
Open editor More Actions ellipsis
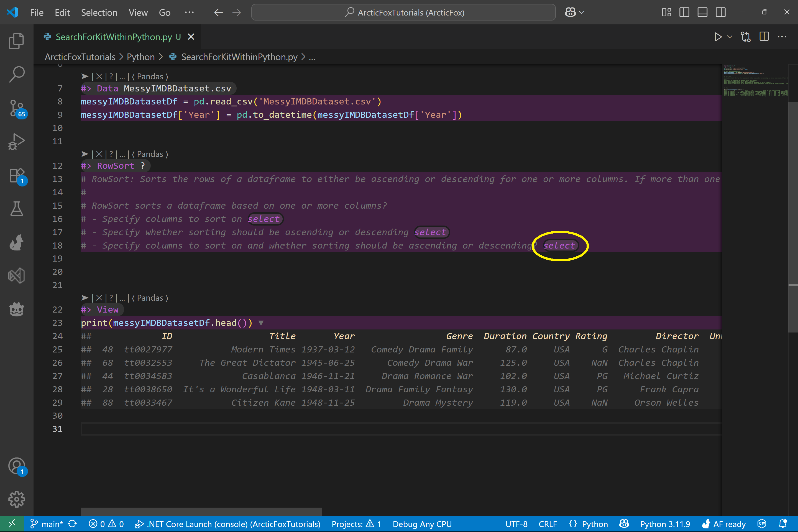[x=782, y=37]
